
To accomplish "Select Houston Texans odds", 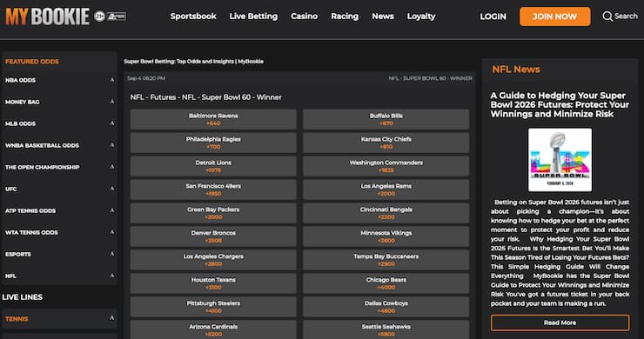I will tap(213, 282).
